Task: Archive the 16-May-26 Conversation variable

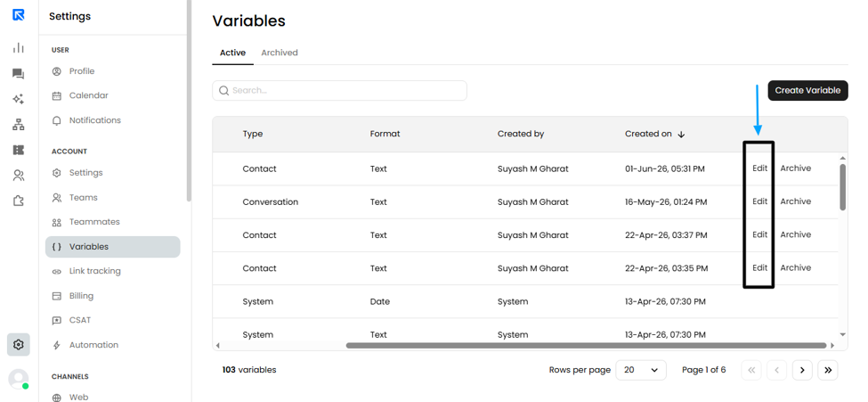Action: click(796, 201)
